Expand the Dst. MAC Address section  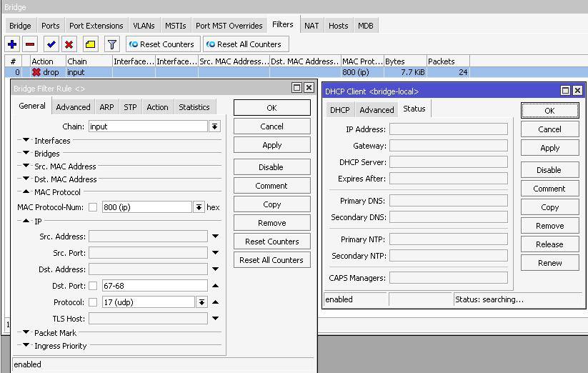pos(26,179)
